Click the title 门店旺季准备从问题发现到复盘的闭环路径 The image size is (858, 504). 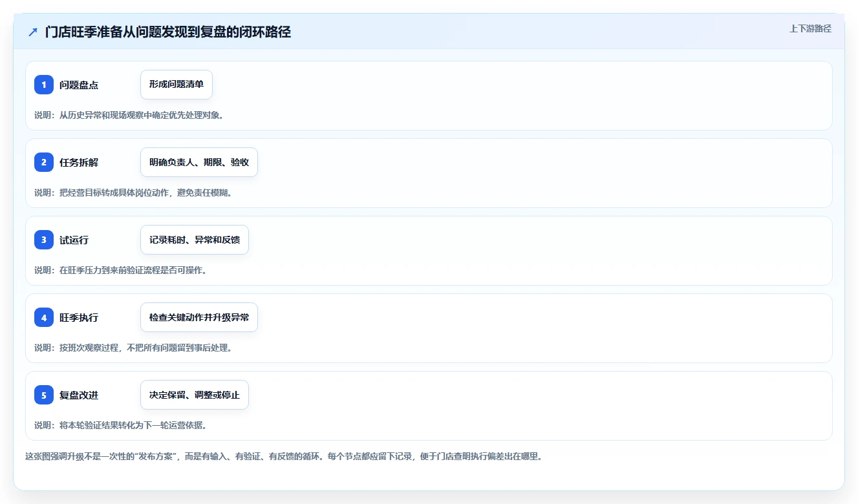pos(167,32)
